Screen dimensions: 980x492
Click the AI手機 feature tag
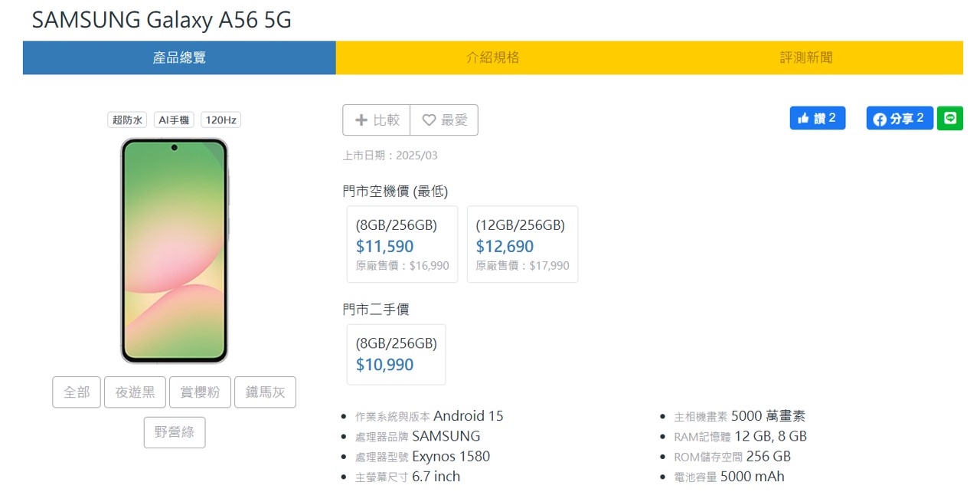pyautogui.click(x=175, y=120)
